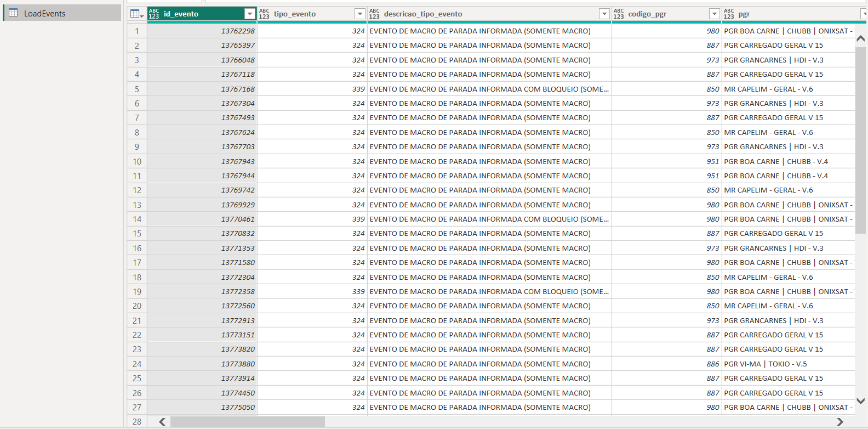868x429 pixels.
Task: Click pgr cell PGR VI-MA | TOKIO - V.5
Action: [x=788, y=364]
